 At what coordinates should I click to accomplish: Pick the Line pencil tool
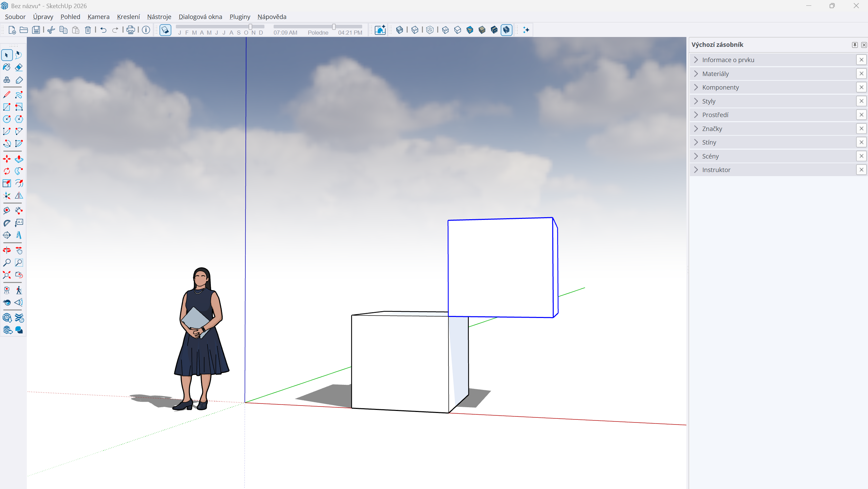click(7, 95)
